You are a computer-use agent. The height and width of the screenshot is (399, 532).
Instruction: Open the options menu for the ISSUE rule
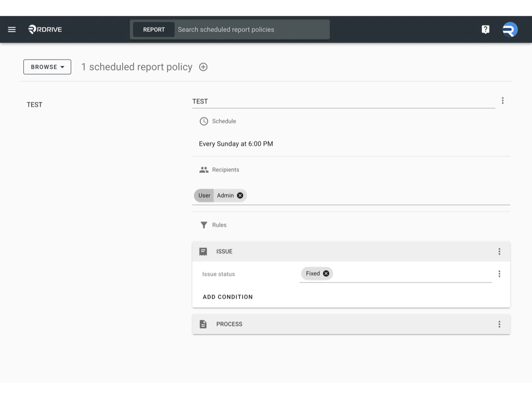tap(499, 251)
